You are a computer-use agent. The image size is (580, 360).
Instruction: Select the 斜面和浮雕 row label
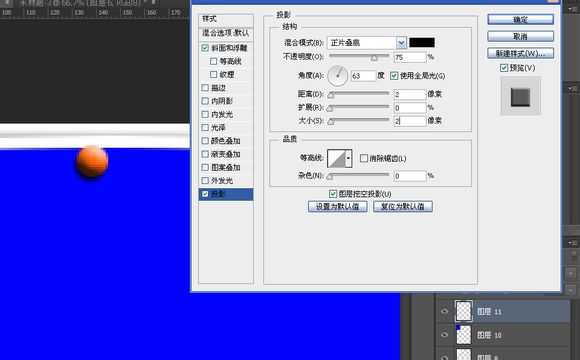click(229, 48)
